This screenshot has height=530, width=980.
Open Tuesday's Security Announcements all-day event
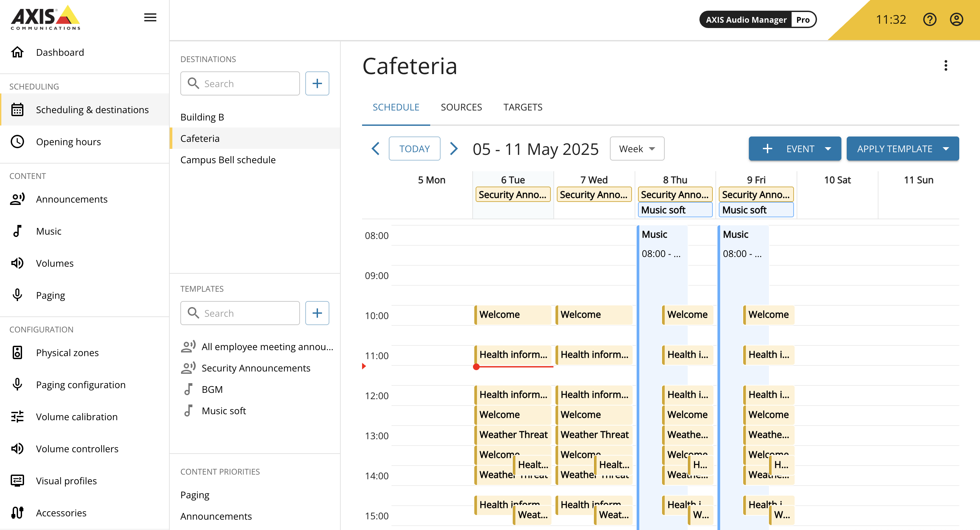tap(513, 194)
